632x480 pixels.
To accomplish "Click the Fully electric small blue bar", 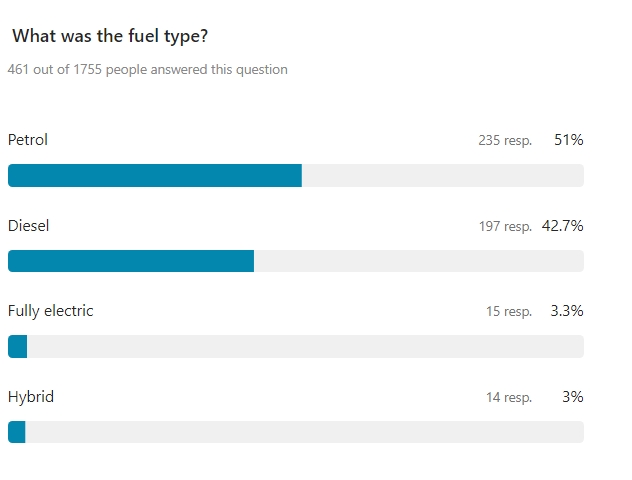I will click(x=17, y=346).
